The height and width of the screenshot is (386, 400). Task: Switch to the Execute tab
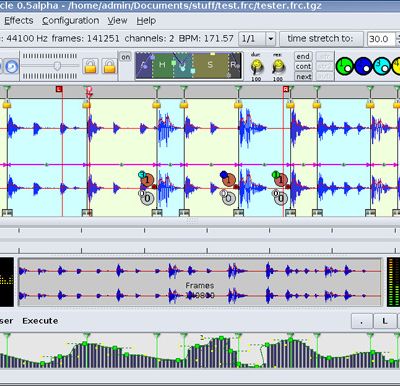tap(40, 321)
